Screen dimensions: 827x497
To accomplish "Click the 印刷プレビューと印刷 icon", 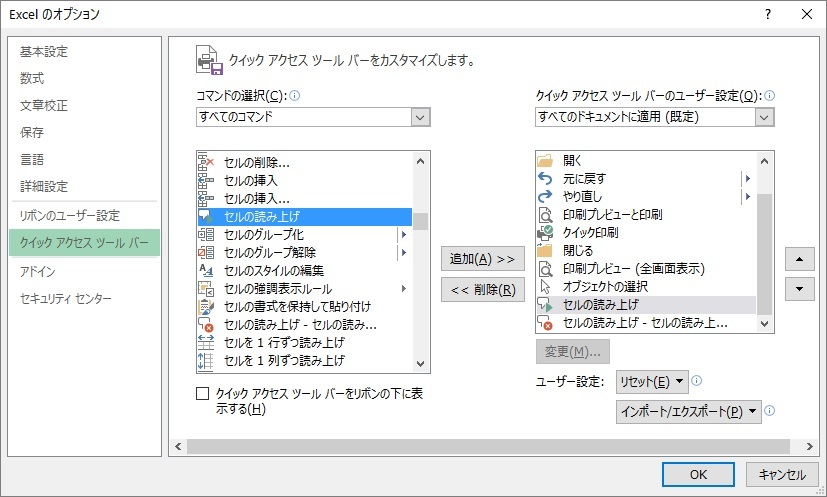I will pyautogui.click(x=545, y=215).
